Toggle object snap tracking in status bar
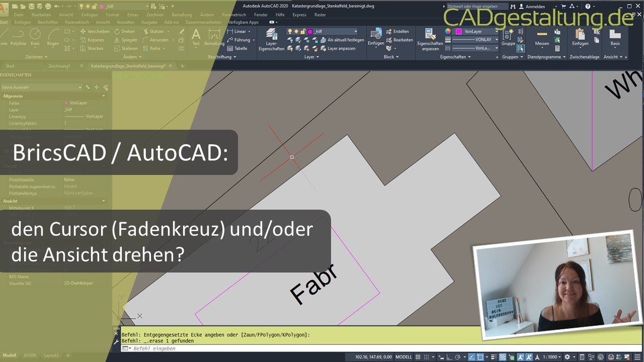 coord(471,357)
